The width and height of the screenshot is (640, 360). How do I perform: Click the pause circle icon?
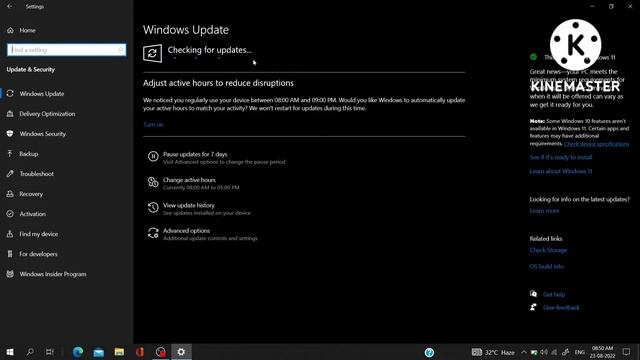pyautogui.click(x=153, y=156)
